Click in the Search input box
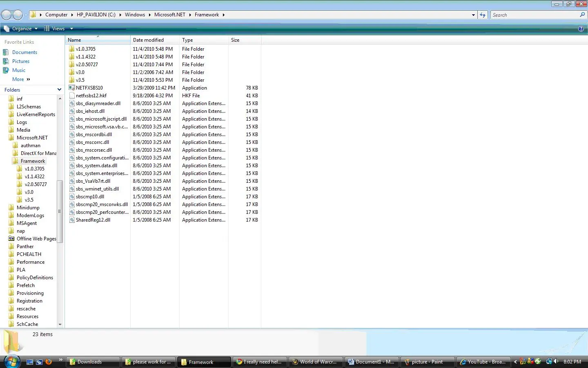The width and height of the screenshot is (588, 368). click(534, 15)
